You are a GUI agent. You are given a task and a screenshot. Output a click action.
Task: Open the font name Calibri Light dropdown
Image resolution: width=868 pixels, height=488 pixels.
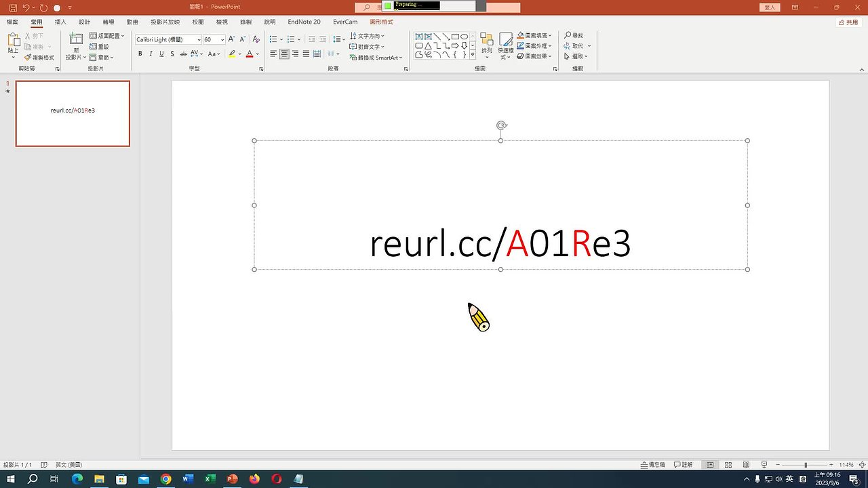tap(199, 39)
